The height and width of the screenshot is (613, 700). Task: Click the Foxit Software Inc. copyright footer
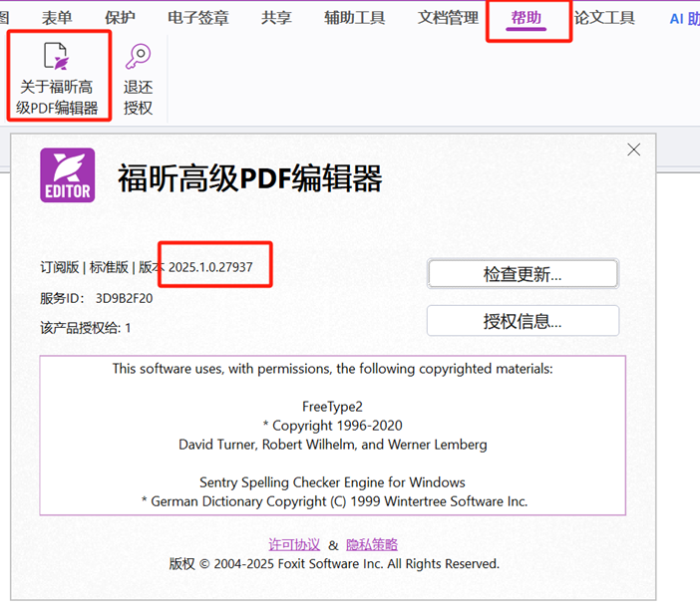334,564
